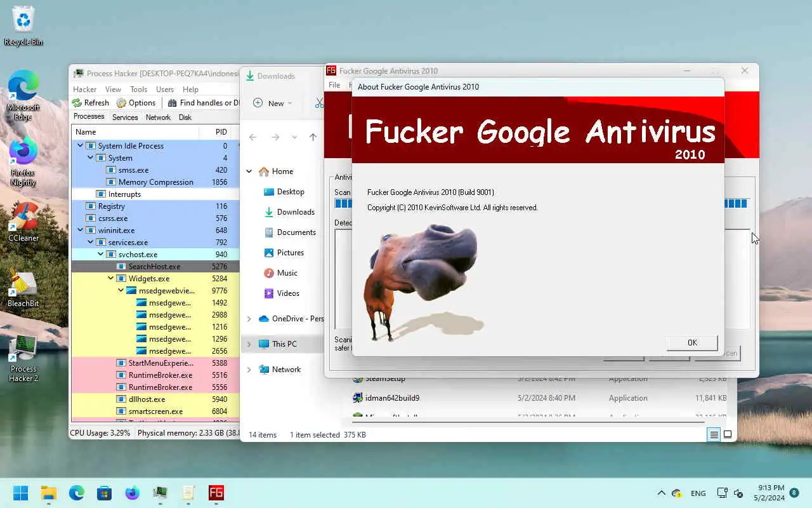
Task: Select msedgewebview process with PID 1492
Action: [x=155, y=303]
